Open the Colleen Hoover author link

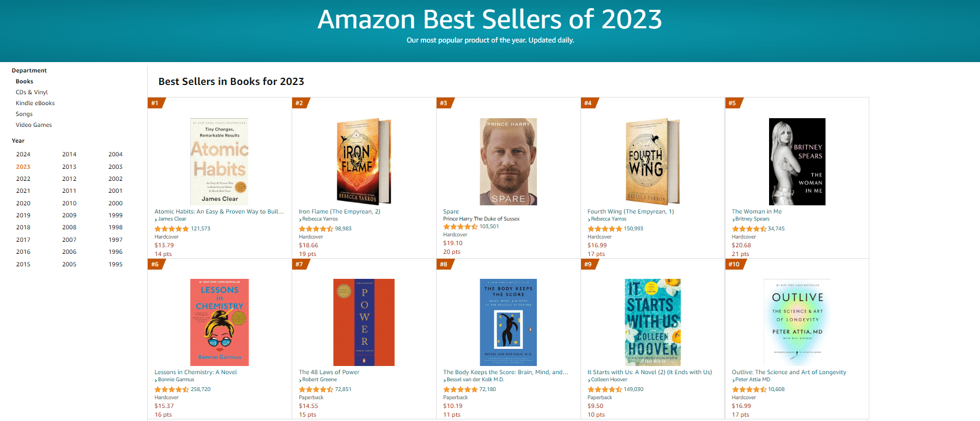coord(609,380)
